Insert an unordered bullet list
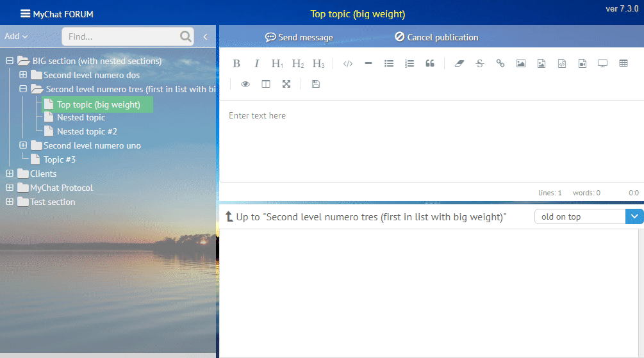This screenshot has width=644, height=358. (x=389, y=63)
